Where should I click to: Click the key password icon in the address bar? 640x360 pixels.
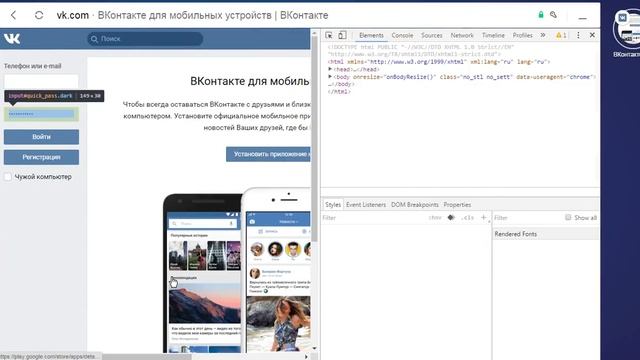pyautogui.click(x=553, y=15)
